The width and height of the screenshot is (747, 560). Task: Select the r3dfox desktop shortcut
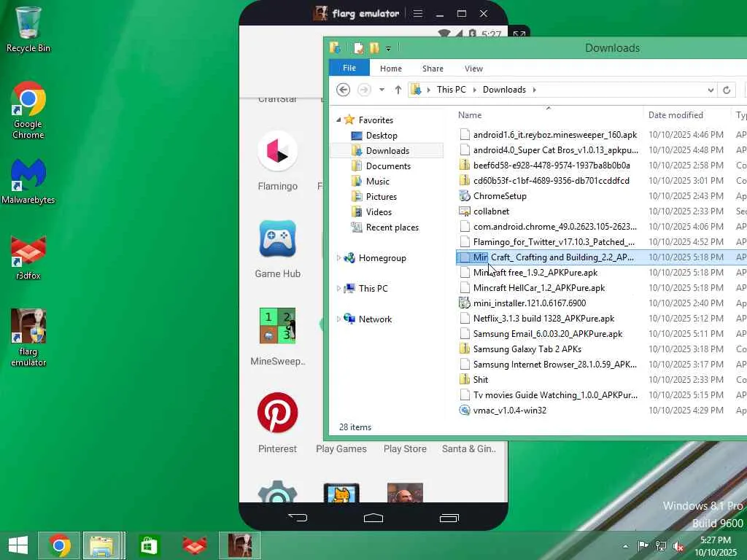28,258
